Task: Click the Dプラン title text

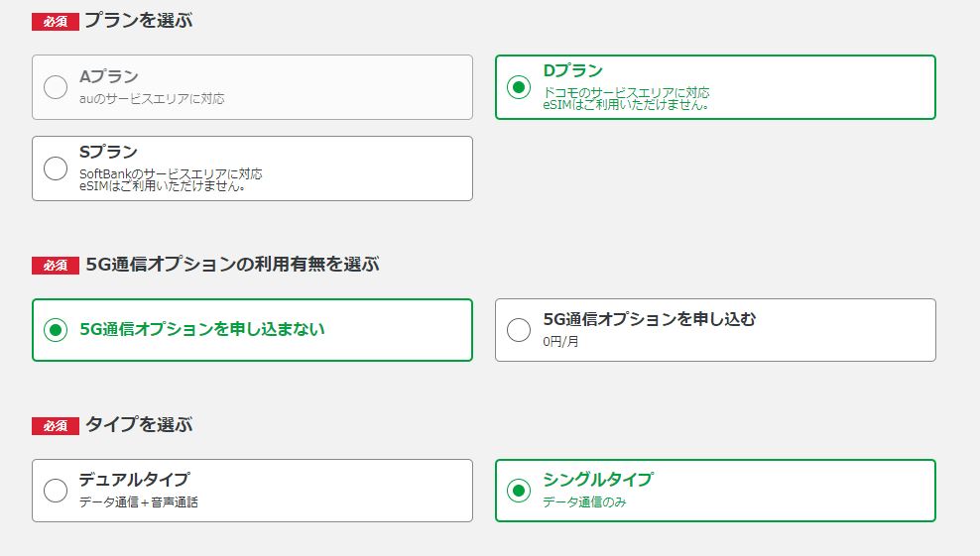Action: [572, 70]
